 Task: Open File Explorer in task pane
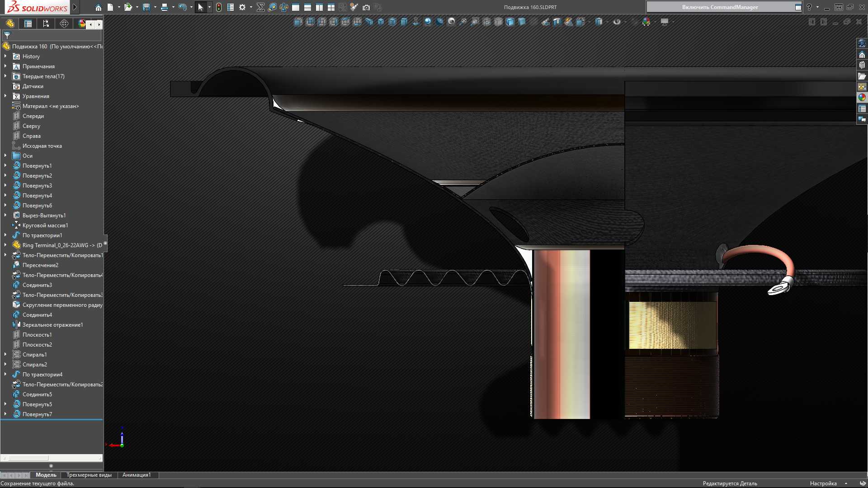pos(862,76)
